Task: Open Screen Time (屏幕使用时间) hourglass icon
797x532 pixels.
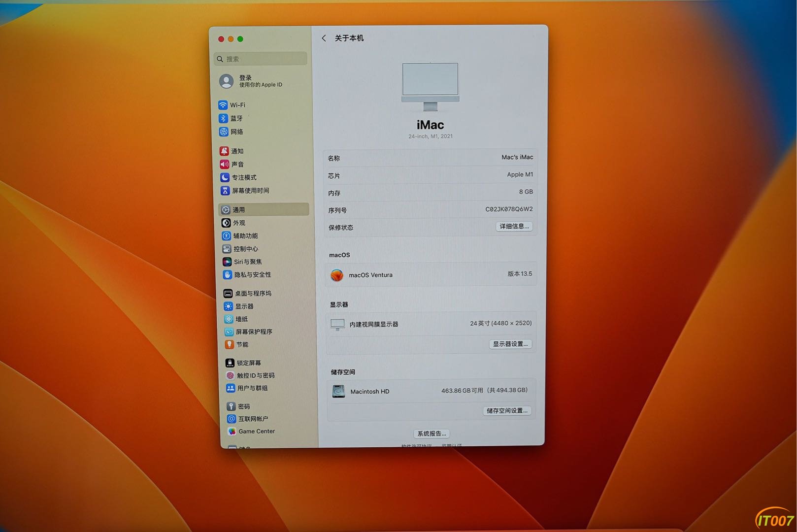Action: pyautogui.click(x=225, y=190)
